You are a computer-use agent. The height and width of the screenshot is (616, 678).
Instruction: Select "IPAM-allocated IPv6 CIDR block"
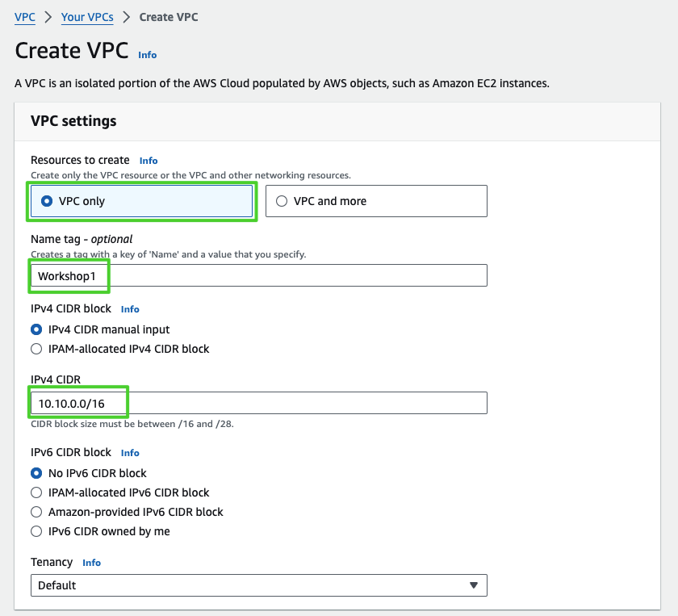click(36, 492)
